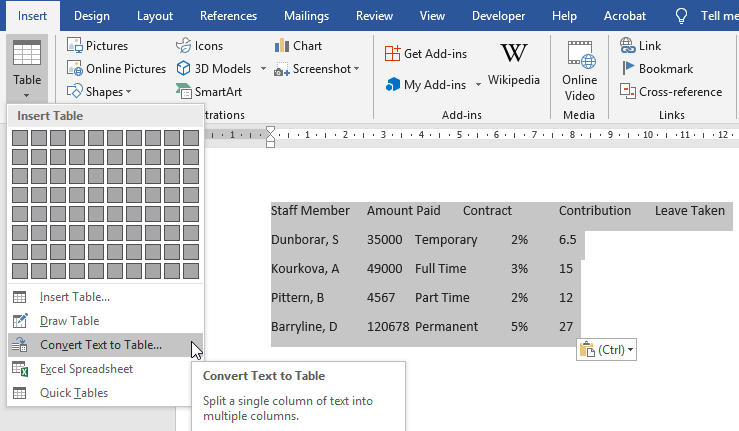Open the Screenshot dropdown arrow
Image resolution: width=739 pixels, height=431 pixels.
pos(359,70)
